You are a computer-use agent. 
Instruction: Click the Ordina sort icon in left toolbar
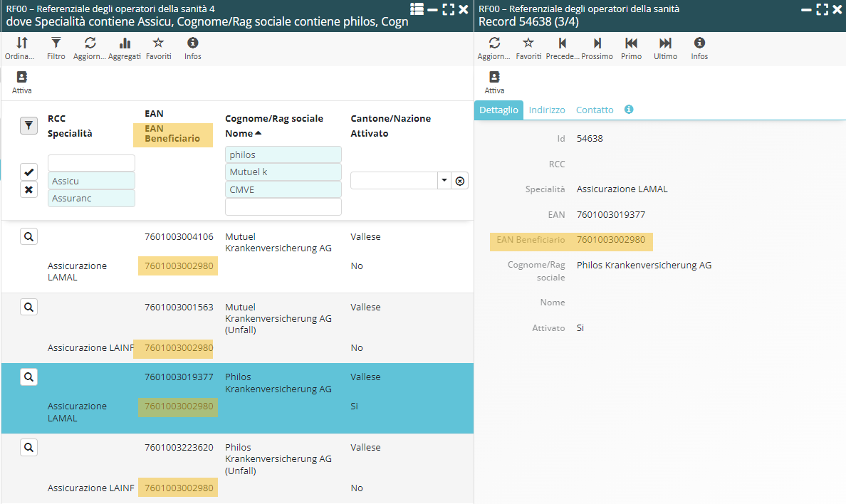click(21, 44)
